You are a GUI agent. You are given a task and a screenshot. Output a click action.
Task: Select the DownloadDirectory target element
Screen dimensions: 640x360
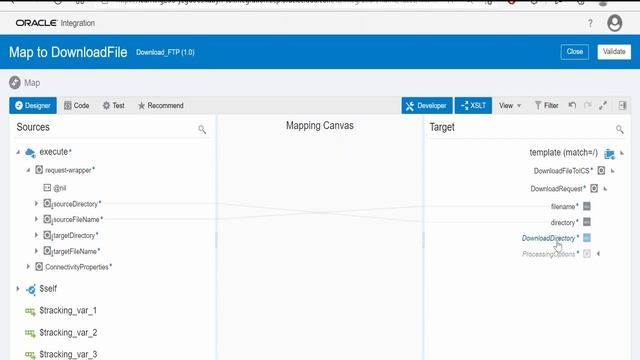point(550,238)
